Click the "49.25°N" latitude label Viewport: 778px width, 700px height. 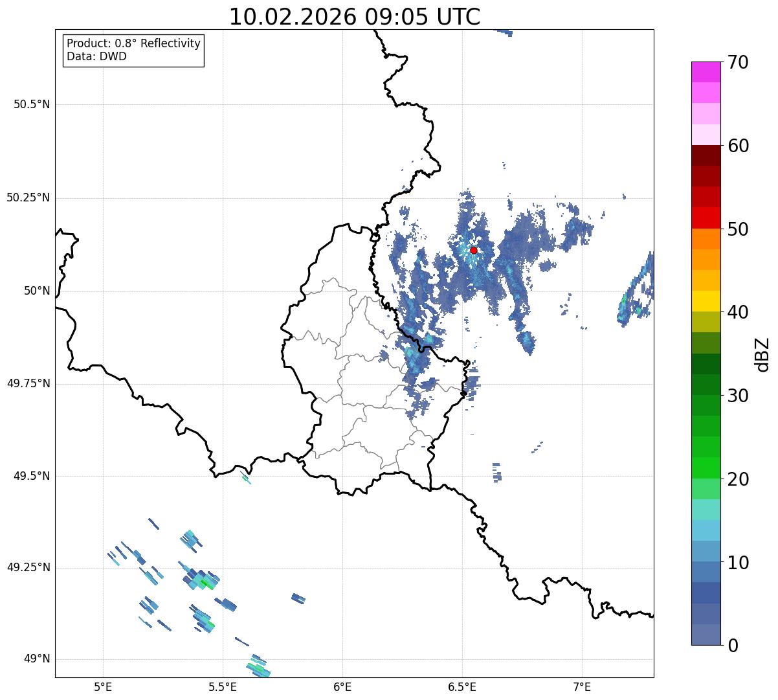tap(28, 567)
